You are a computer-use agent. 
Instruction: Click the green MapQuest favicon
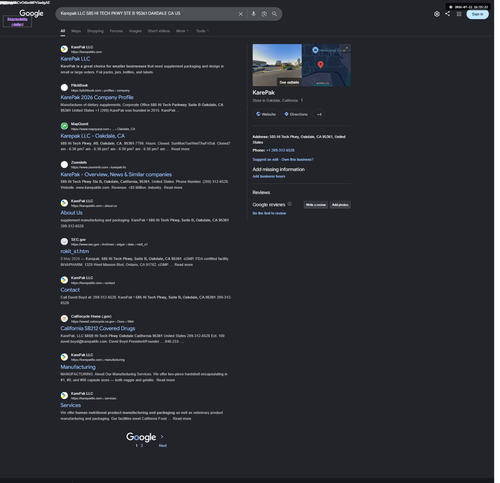(x=64, y=126)
